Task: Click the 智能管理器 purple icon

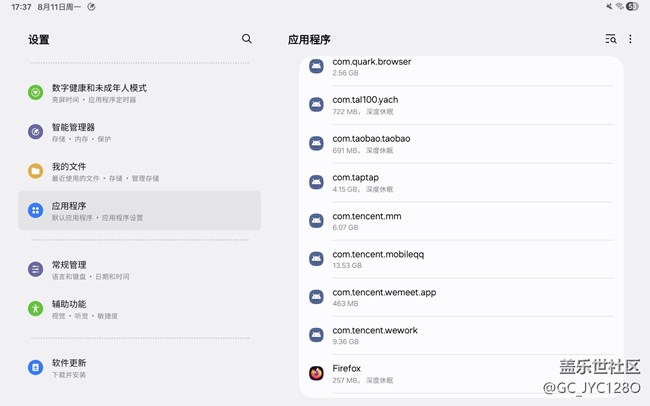Action: tap(36, 131)
